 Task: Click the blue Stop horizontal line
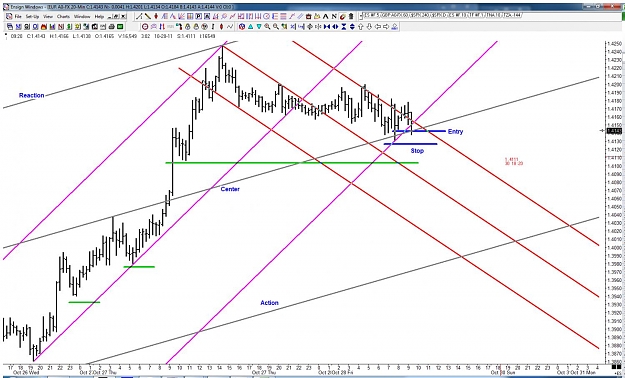[x=411, y=144]
